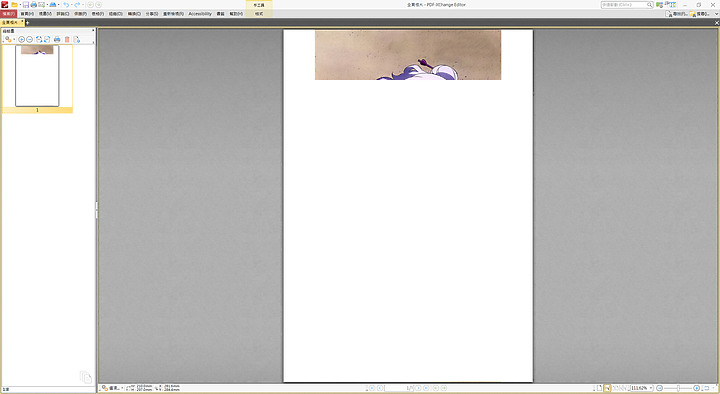Click the Redo arrow icon

pyautogui.click(x=77, y=5)
